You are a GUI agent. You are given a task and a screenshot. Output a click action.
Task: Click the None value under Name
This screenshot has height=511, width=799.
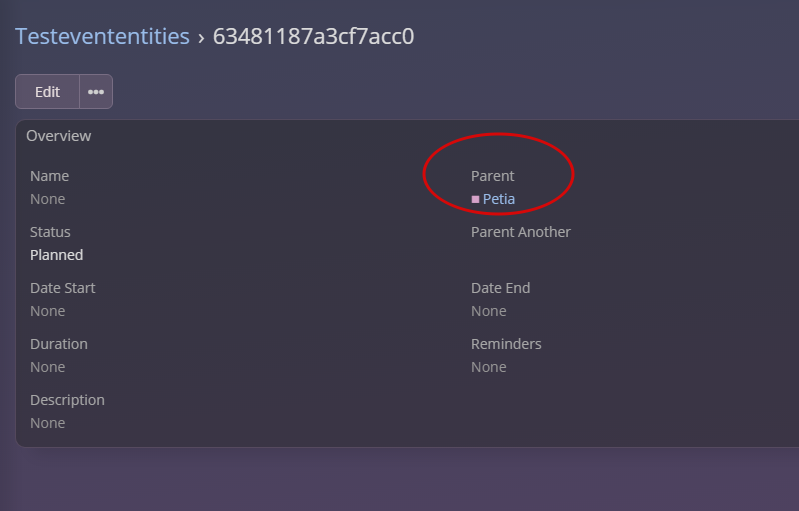47,199
